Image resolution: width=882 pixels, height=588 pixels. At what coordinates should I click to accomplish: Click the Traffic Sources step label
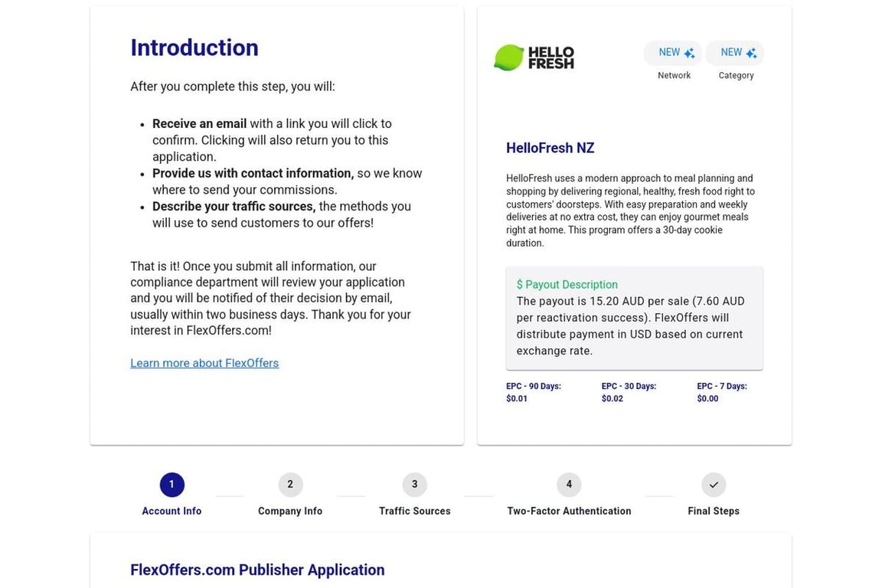click(414, 511)
